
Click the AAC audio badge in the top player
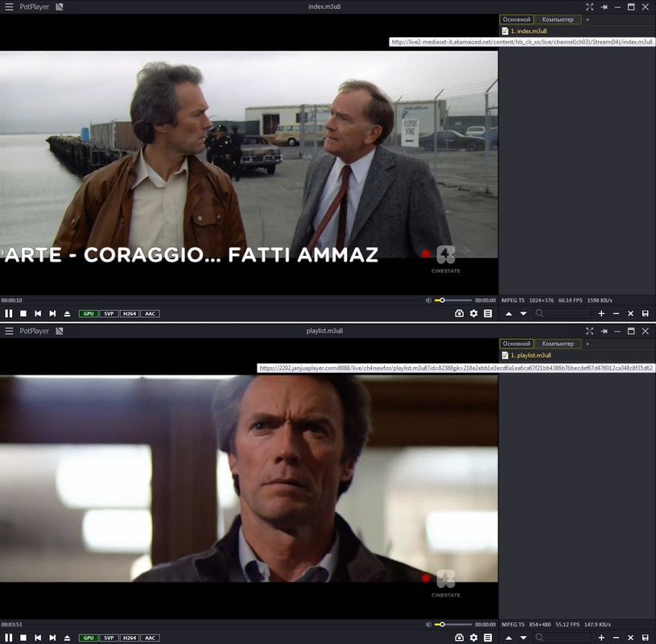[x=150, y=314]
